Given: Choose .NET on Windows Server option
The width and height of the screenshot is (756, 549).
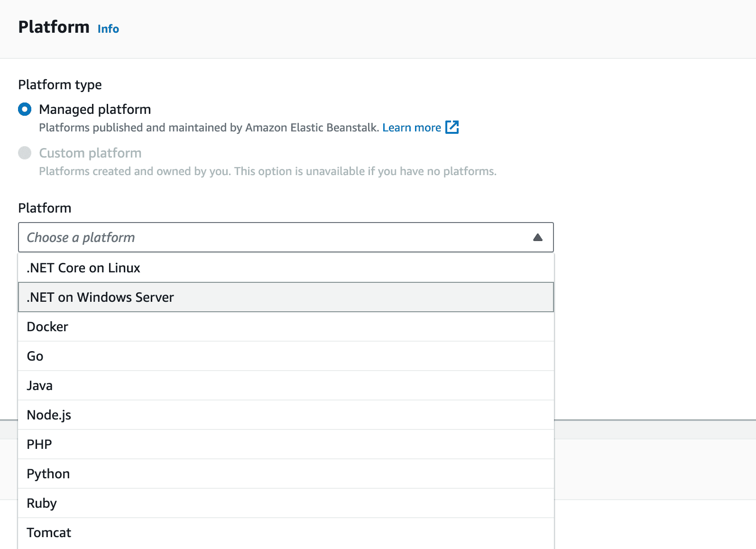Looking at the screenshot, I should point(286,297).
